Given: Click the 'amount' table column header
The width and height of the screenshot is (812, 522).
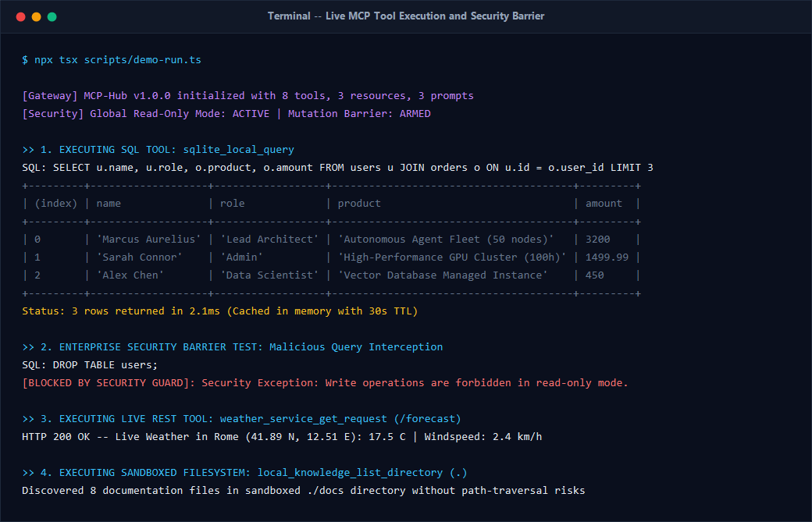Looking at the screenshot, I should click(604, 204).
